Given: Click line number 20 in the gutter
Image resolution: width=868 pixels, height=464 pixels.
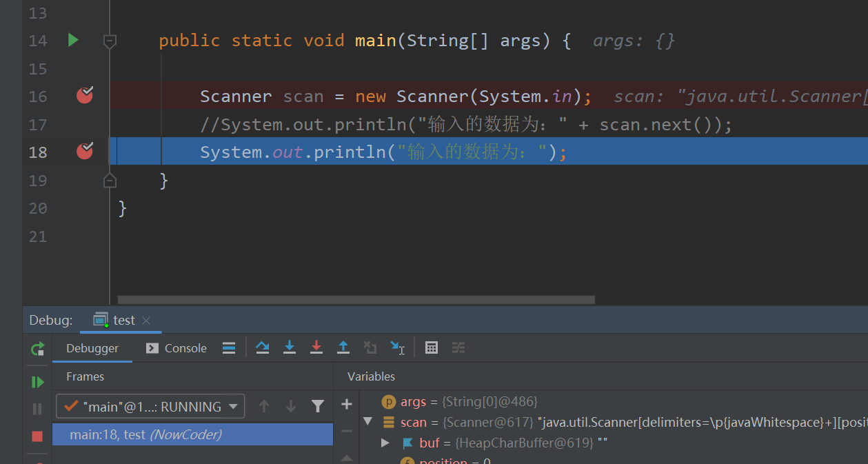Looking at the screenshot, I should tap(38, 208).
